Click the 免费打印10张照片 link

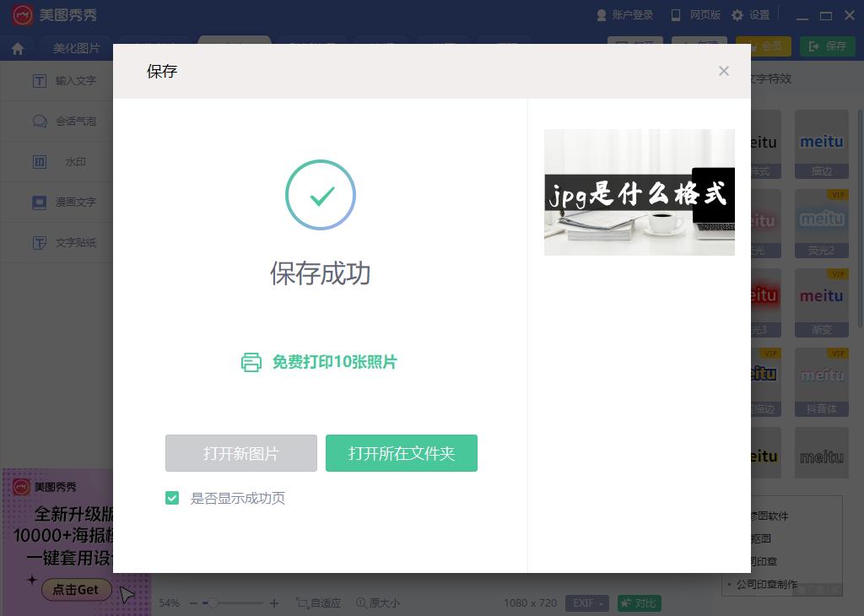[335, 361]
